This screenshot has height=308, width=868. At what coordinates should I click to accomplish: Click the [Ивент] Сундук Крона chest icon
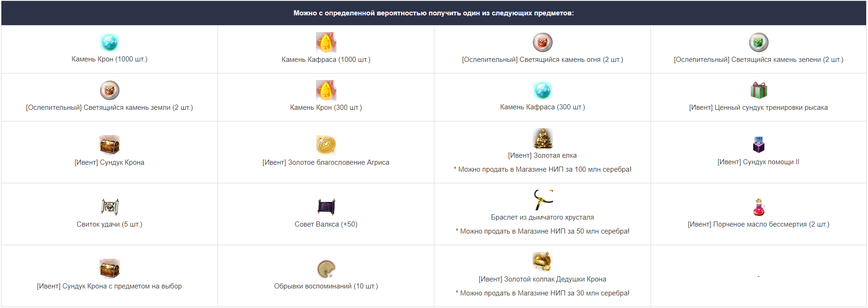109,145
